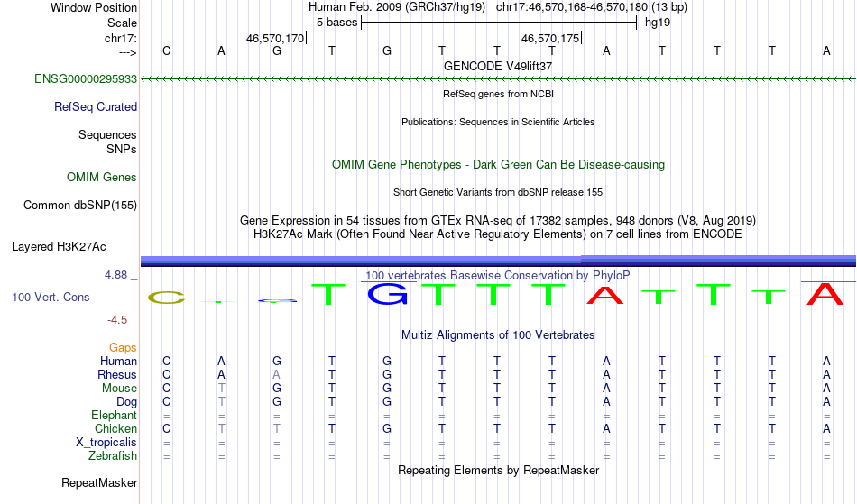Viewport: 857px width, 504px height.
Task: Click the 46,570,175 position marker
Action: click(x=551, y=38)
